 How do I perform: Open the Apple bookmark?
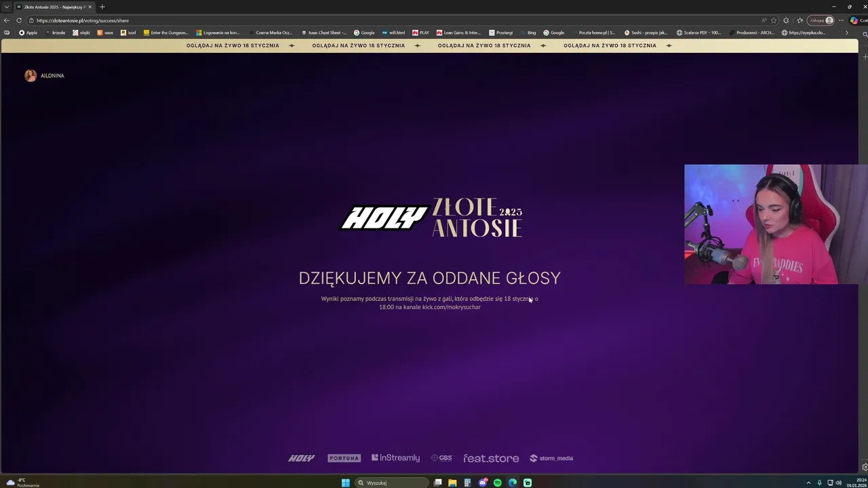pos(28,33)
